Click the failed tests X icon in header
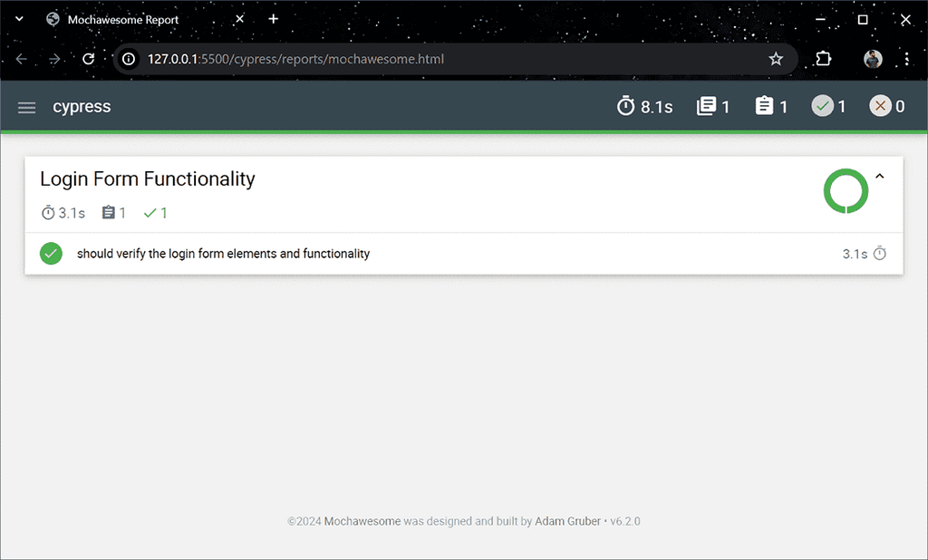Viewport: 928px width, 560px height. tap(880, 107)
